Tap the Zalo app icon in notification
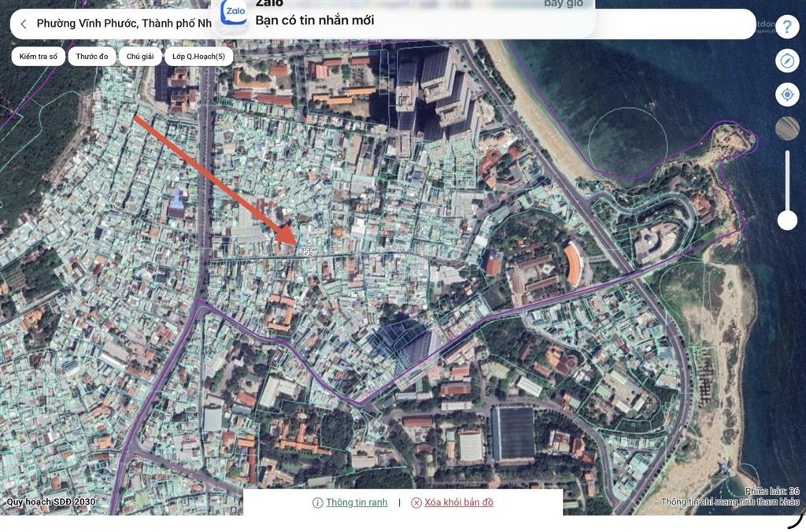This screenshot has width=806, height=532. point(234,13)
